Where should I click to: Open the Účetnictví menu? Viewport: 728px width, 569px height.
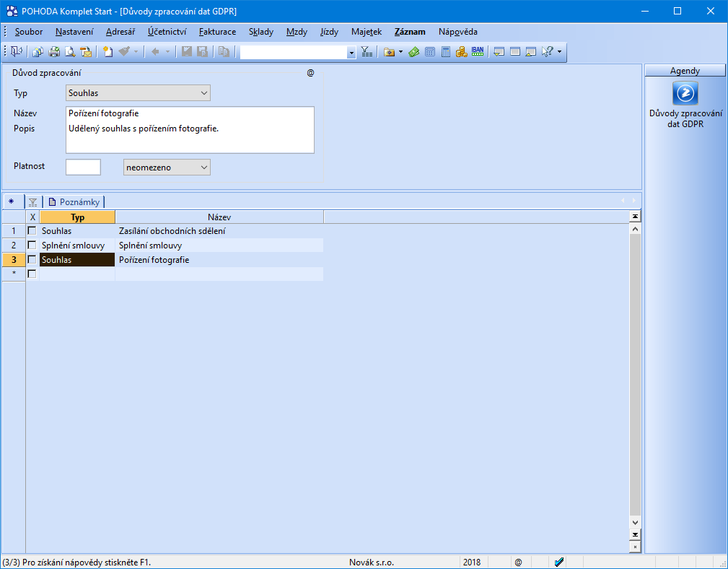point(167,32)
